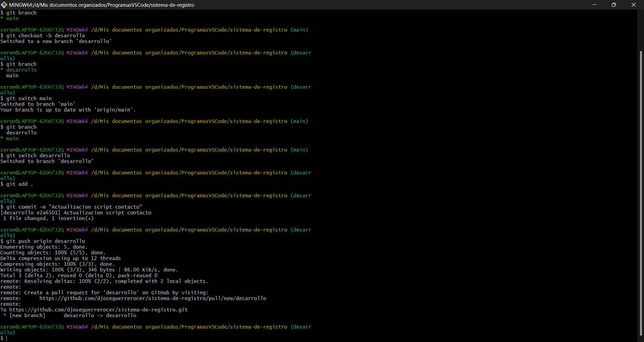Minimize the MINGW64 terminal window
Viewport: 644px width, 342px height.
[594, 5]
